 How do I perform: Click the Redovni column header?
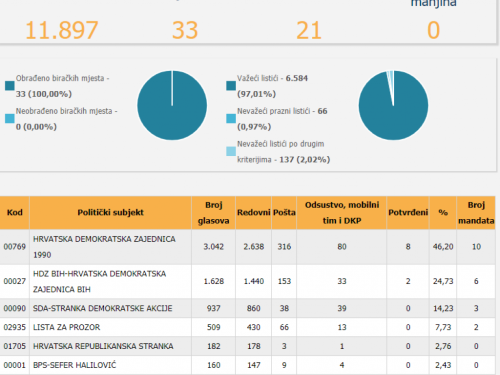coord(253,213)
